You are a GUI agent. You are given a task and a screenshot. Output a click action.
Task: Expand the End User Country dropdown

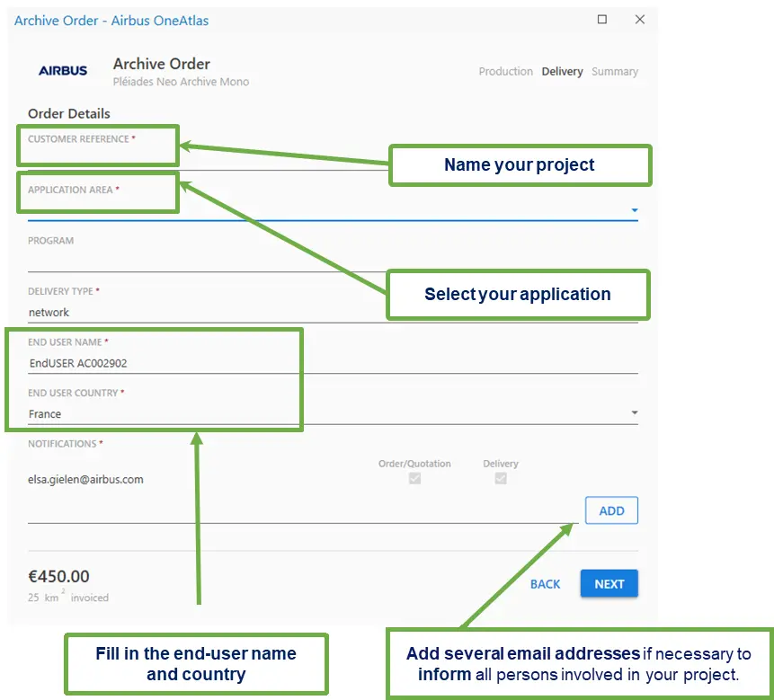(x=635, y=412)
